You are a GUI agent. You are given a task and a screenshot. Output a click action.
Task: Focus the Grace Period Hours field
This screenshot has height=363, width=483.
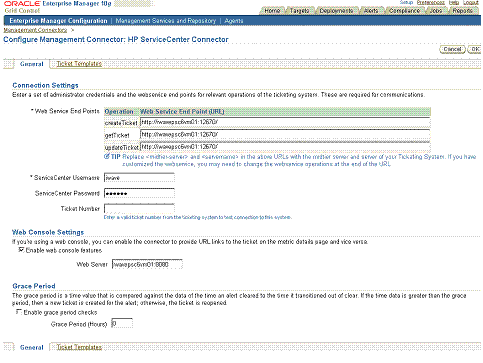[122, 323]
